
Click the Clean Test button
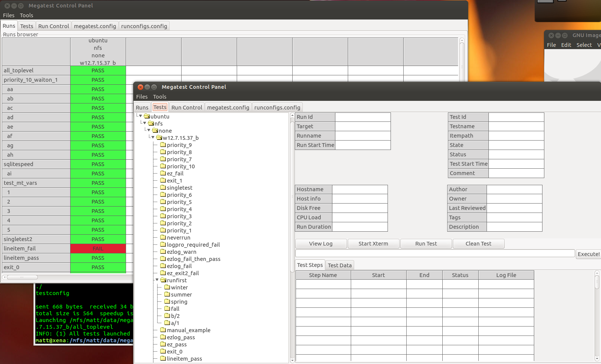[478, 244]
